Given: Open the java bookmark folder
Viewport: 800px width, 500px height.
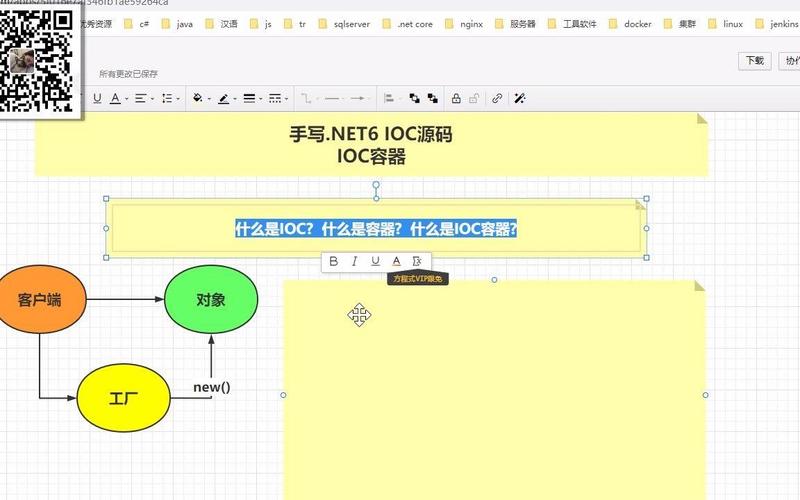Looking at the screenshot, I should (178, 24).
